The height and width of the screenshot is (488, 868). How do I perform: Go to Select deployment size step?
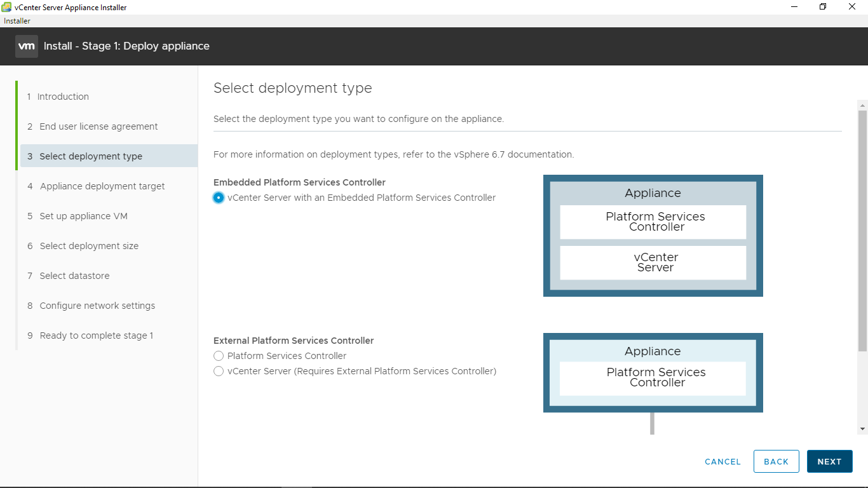point(89,246)
